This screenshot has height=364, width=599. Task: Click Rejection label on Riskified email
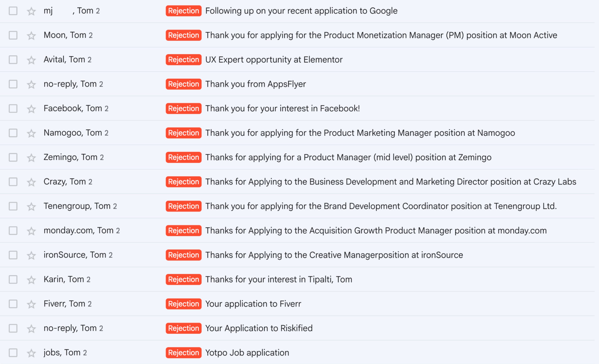click(184, 328)
